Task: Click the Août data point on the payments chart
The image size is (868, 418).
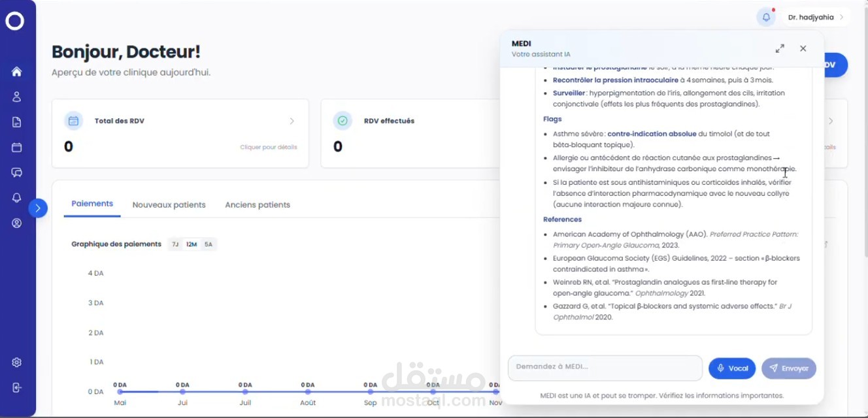Action: (x=307, y=391)
